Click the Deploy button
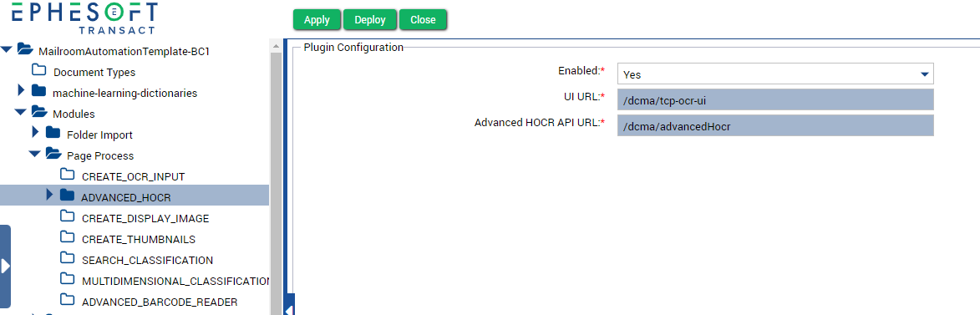Image resolution: width=980 pixels, height=315 pixels. (370, 19)
